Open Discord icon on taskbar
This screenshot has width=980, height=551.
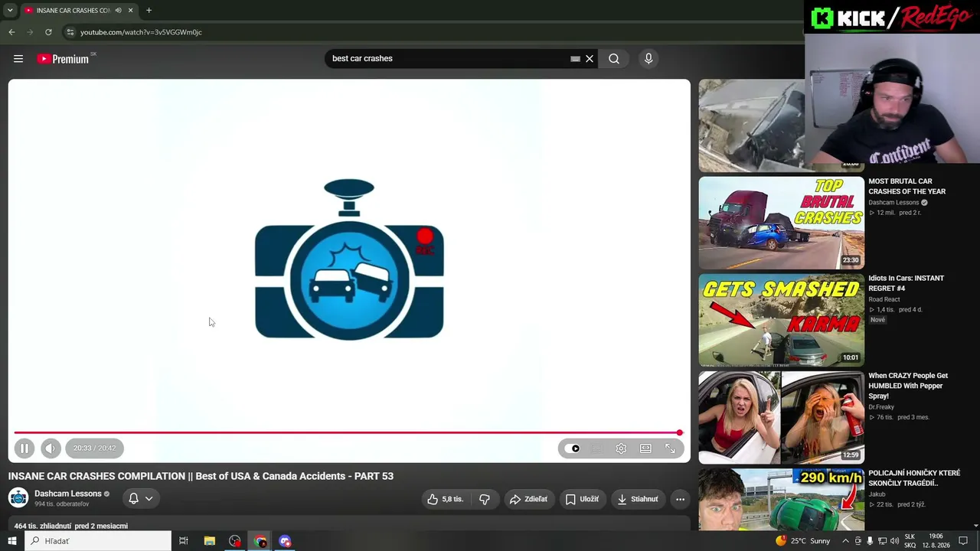(285, 541)
